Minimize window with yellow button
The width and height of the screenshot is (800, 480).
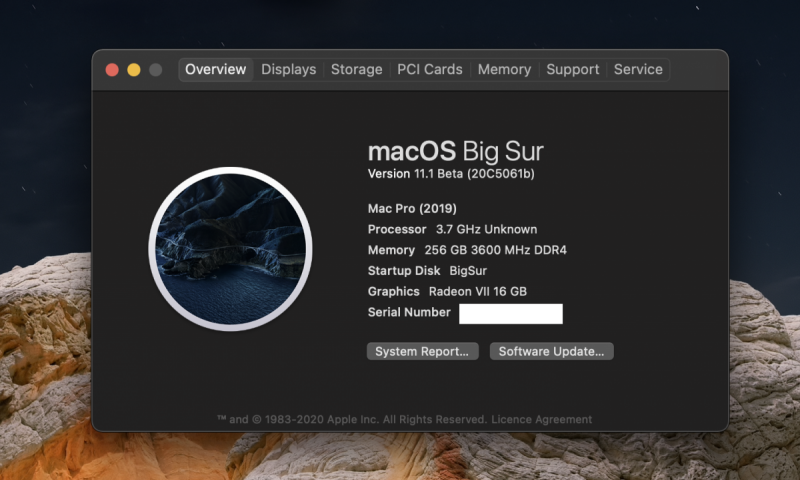(x=134, y=70)
